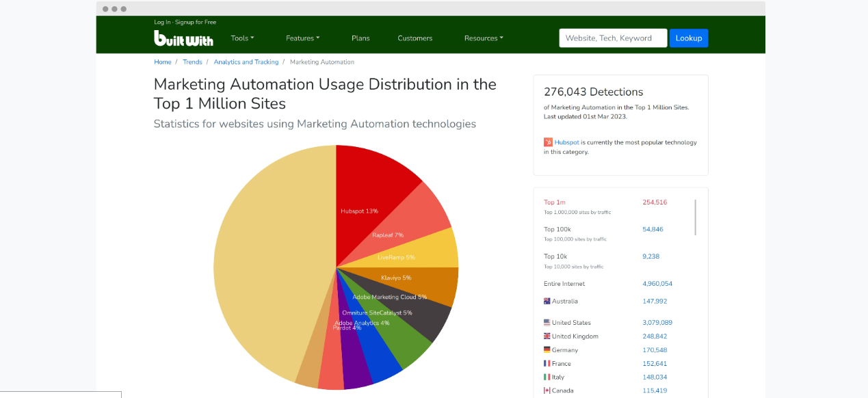Click the Canada flag icon

coord(547,390)
